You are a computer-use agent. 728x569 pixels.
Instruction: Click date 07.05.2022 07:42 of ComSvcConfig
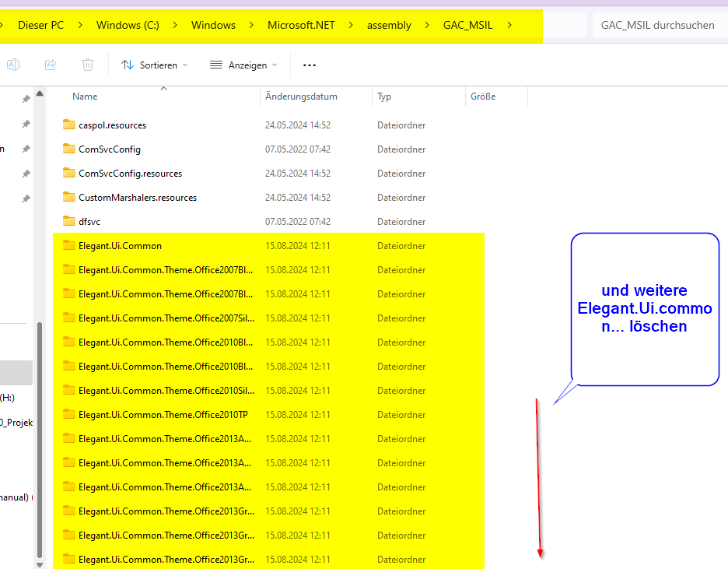(298, 149)
